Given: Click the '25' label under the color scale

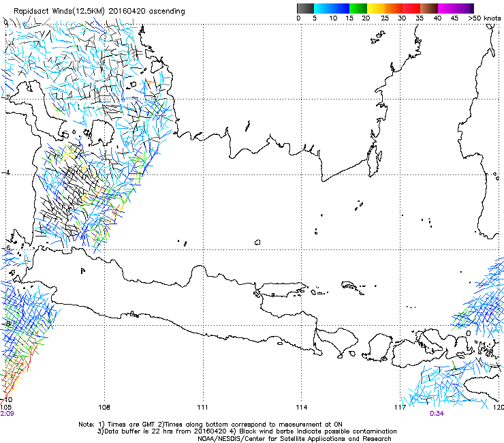Looking at the screenshot, I should coord(385,18).
